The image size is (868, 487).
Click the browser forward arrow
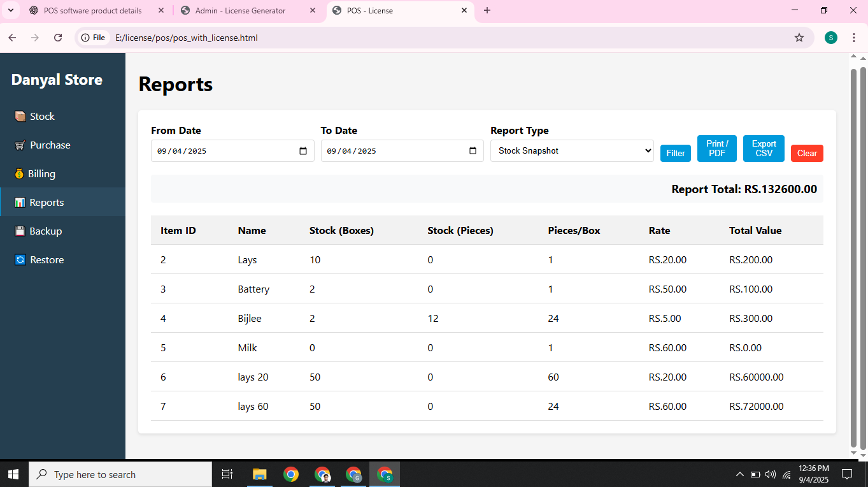click(35, 38)
